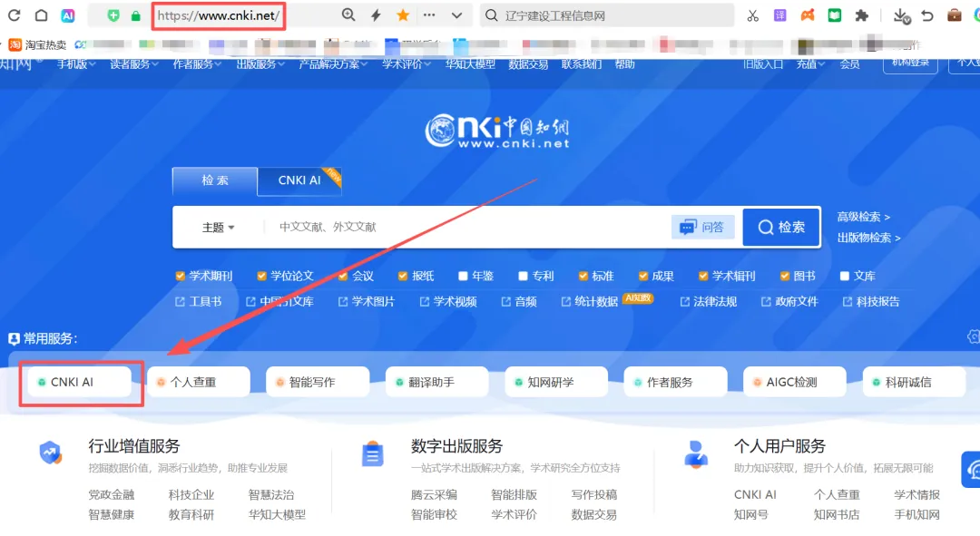Uncheck the 学术期刊 checkbox

point(180,276)
